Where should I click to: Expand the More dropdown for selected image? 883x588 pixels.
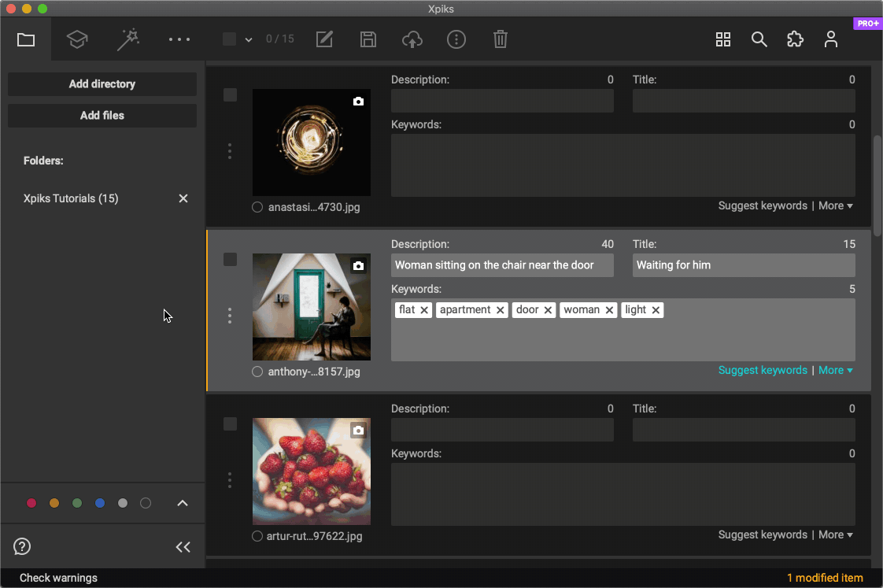[x=835, y=371]
